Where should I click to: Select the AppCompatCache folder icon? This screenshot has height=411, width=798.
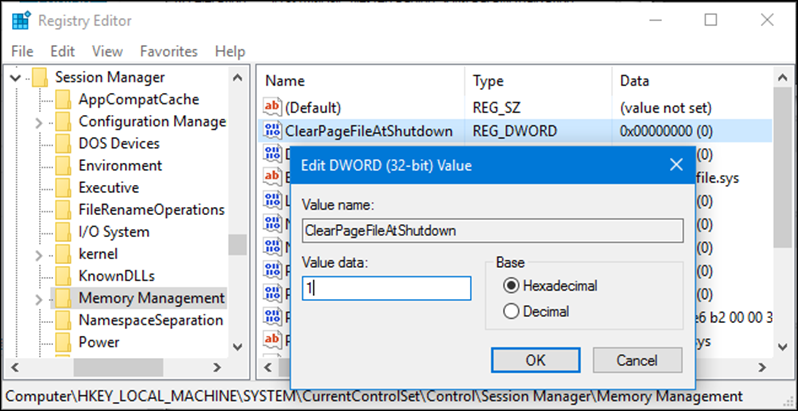[63, 99]
